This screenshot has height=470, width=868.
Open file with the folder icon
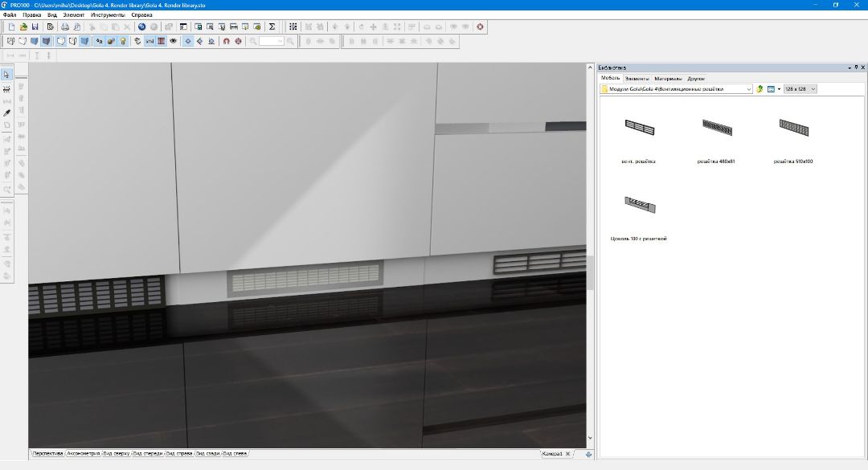(x=23, y=27)
